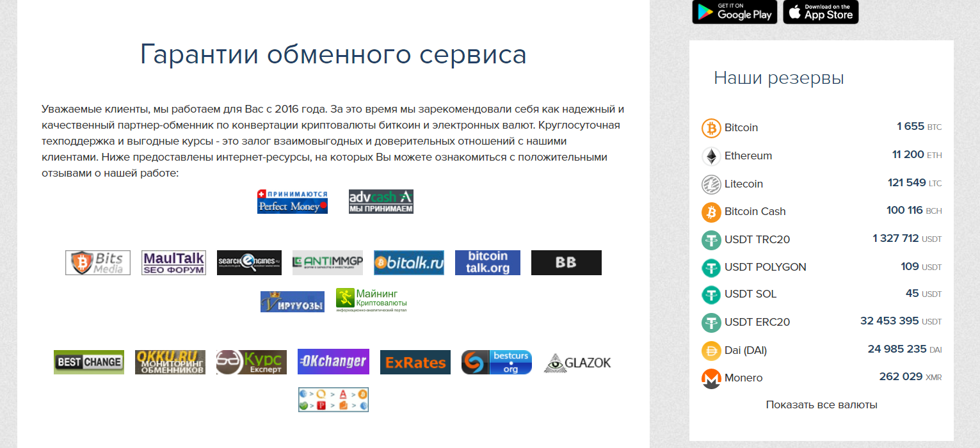This screenshot has height=448, width=980.
Task: Open the Bits Media forum badge
Action: [98, 262]
